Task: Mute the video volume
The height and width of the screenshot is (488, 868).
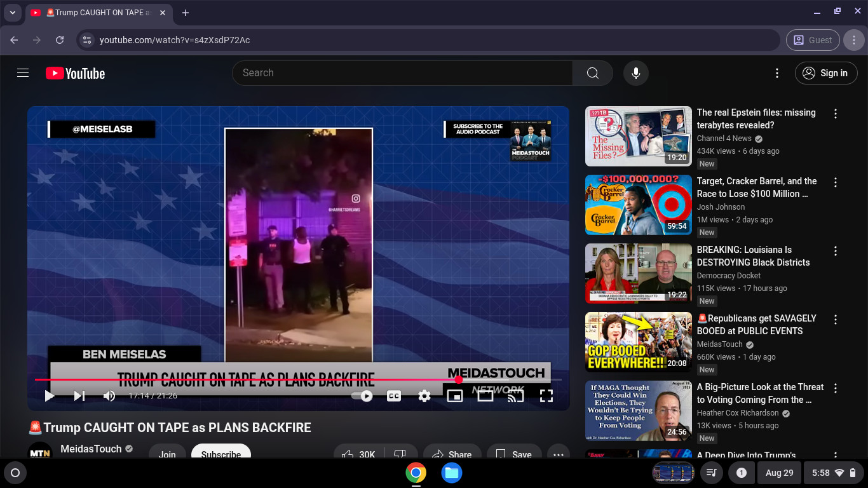Action: pyautogui.click(x=109, y=396)
